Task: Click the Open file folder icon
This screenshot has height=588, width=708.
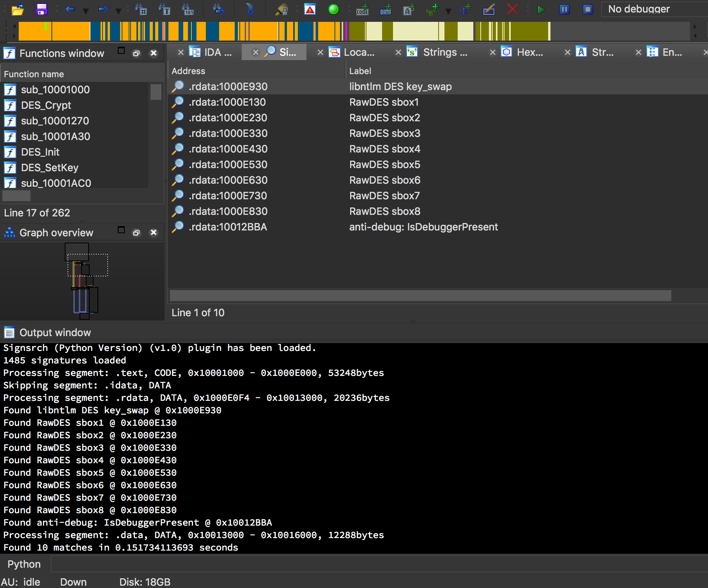Action: tap(18, 9)
